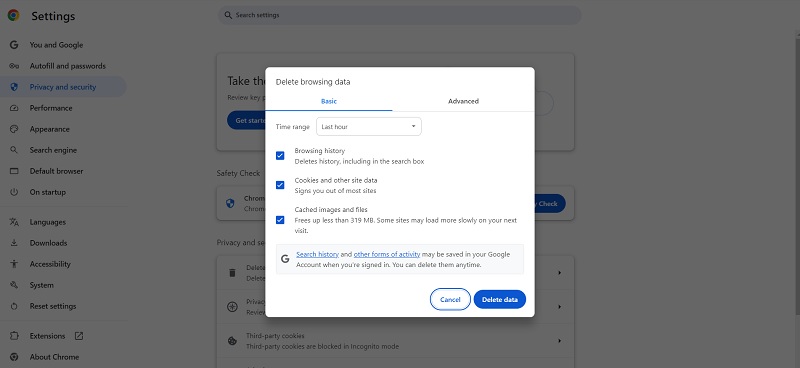Uncheck Cookies and other site data
The width and height of the screenshot is (800, 368).
[x=280, y=185]
